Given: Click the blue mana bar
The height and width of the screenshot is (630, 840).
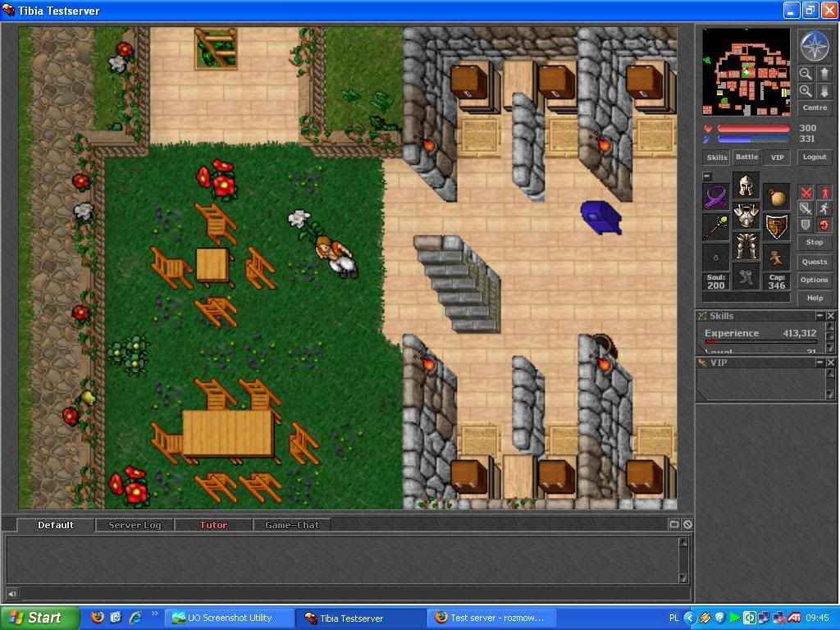Looking at the screenshot, I should pyautogui.click(x=753, y=139).
